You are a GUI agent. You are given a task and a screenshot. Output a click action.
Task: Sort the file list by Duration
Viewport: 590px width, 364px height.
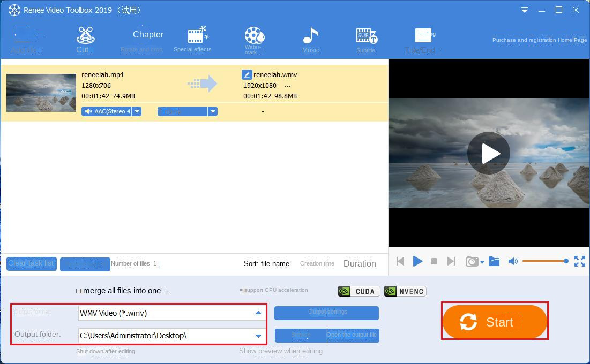[x=360, y=263]
